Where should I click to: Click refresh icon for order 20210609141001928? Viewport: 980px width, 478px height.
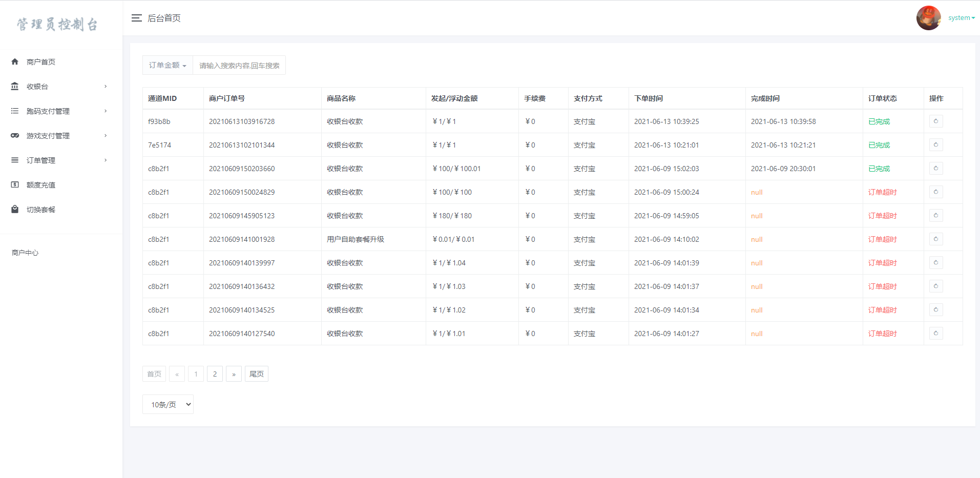(936, 239)
